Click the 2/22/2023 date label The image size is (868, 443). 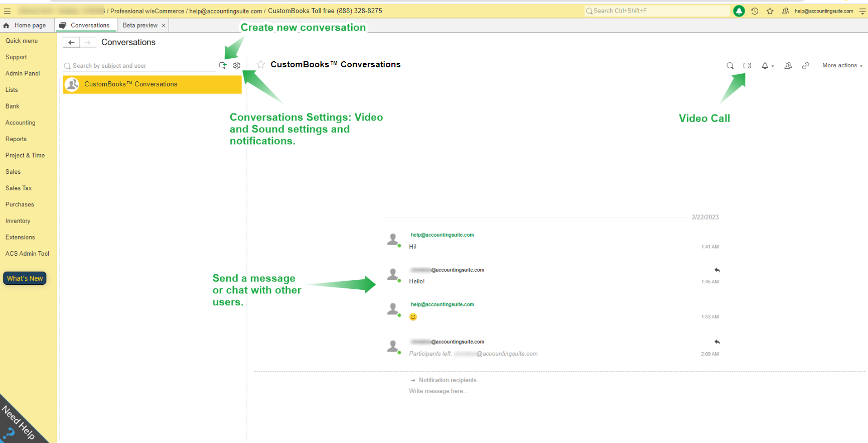click(705, 217)
